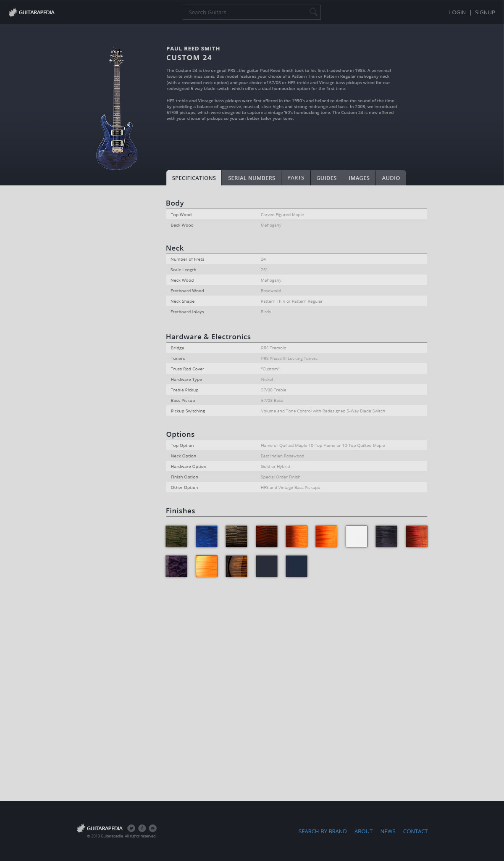Click the 'Hardware & Electronics' section heading

tap(208, 337)
